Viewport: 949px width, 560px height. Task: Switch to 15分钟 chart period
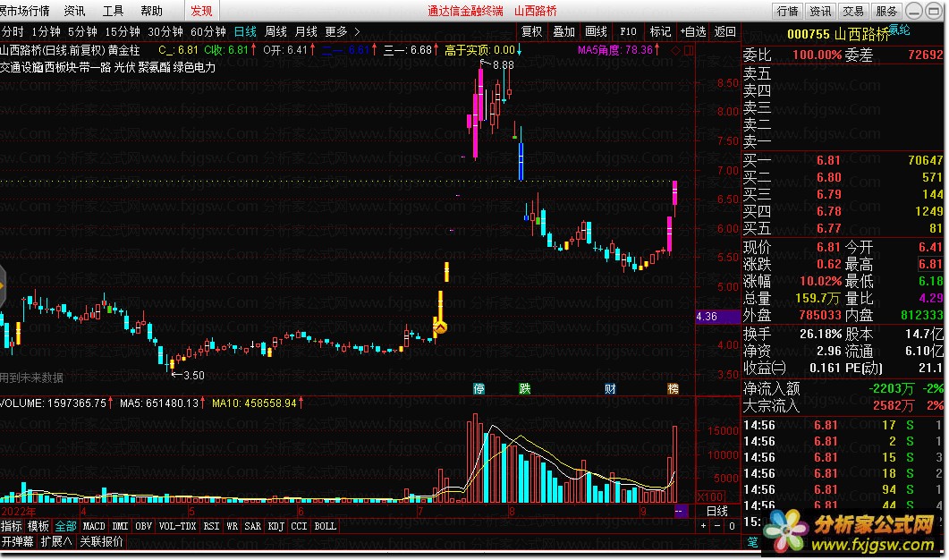(x=123, y=31)
